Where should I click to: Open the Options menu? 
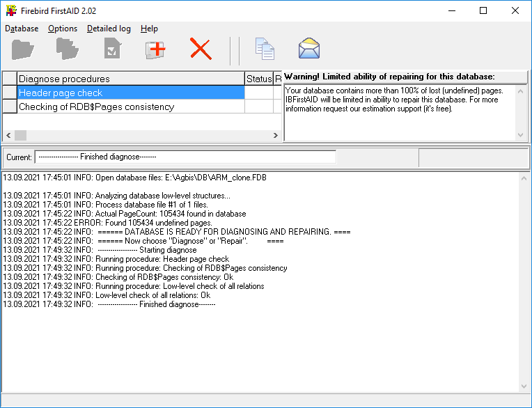[63, 29]
